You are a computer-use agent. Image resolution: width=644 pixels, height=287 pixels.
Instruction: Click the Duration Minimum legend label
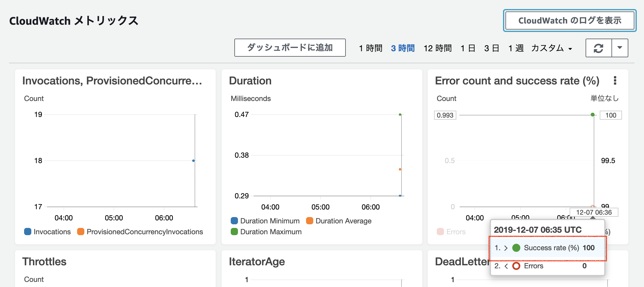[270, 221]
